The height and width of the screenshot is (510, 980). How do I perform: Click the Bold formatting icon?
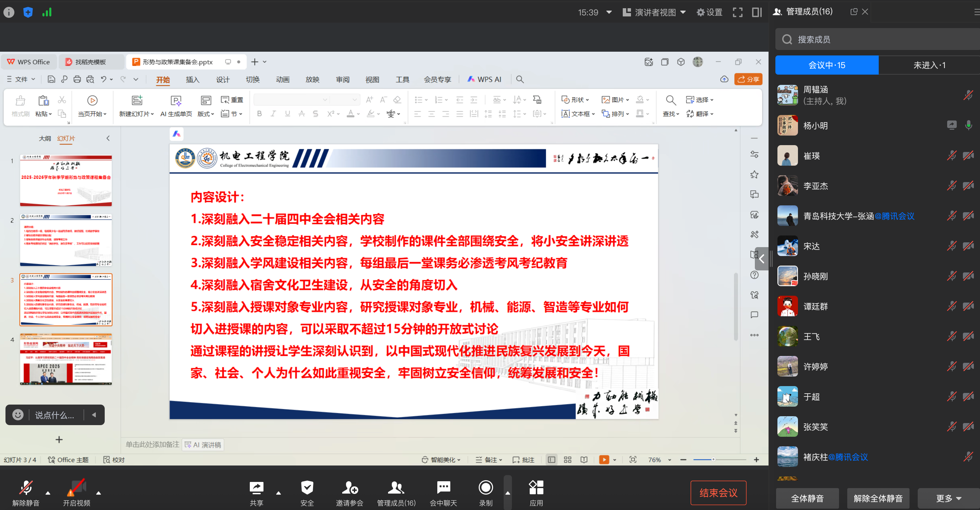(x=259, y=114)
